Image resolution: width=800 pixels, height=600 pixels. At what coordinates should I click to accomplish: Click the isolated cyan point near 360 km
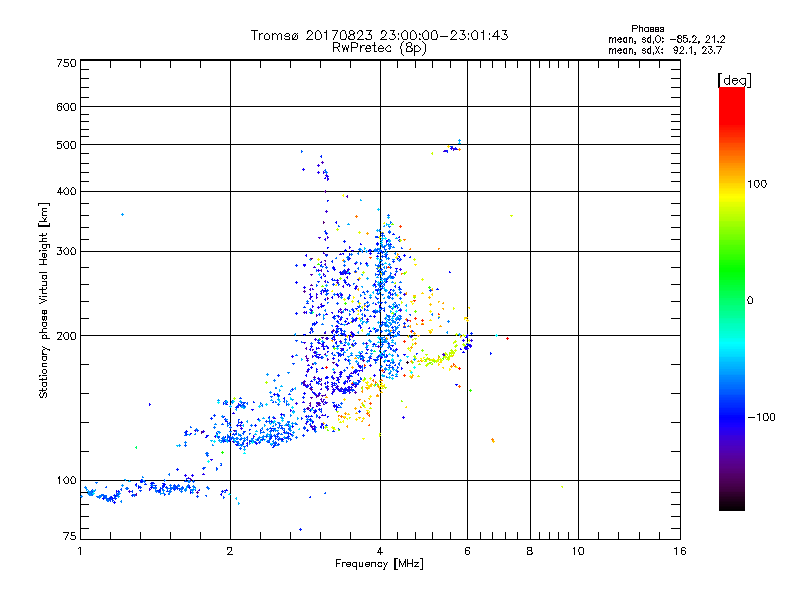[x=122, y=215]
